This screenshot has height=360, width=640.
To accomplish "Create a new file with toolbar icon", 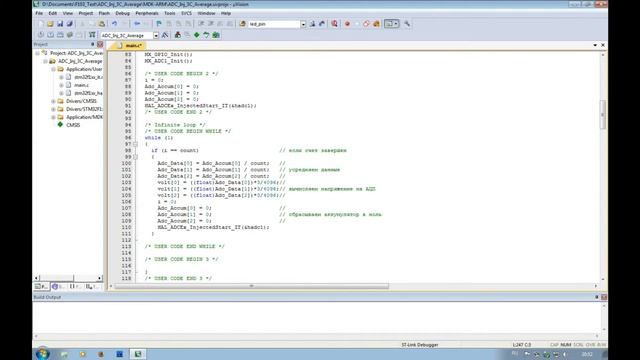I will click(x=40, y=24).
